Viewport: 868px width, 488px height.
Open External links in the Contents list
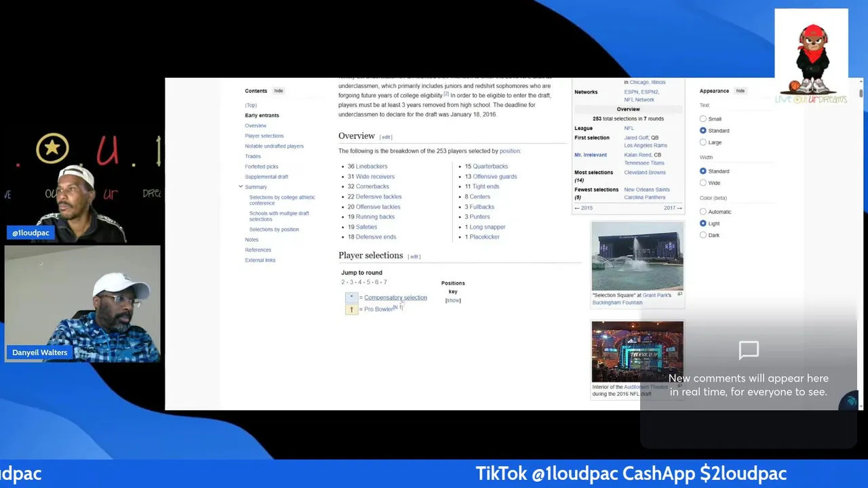[x=260, y=260]
